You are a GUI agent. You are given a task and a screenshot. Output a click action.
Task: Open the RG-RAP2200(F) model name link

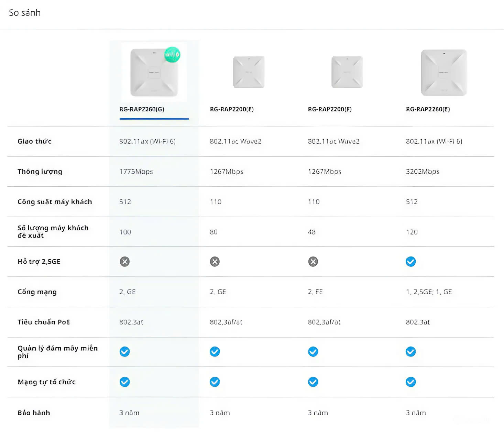tap(330, 109)
